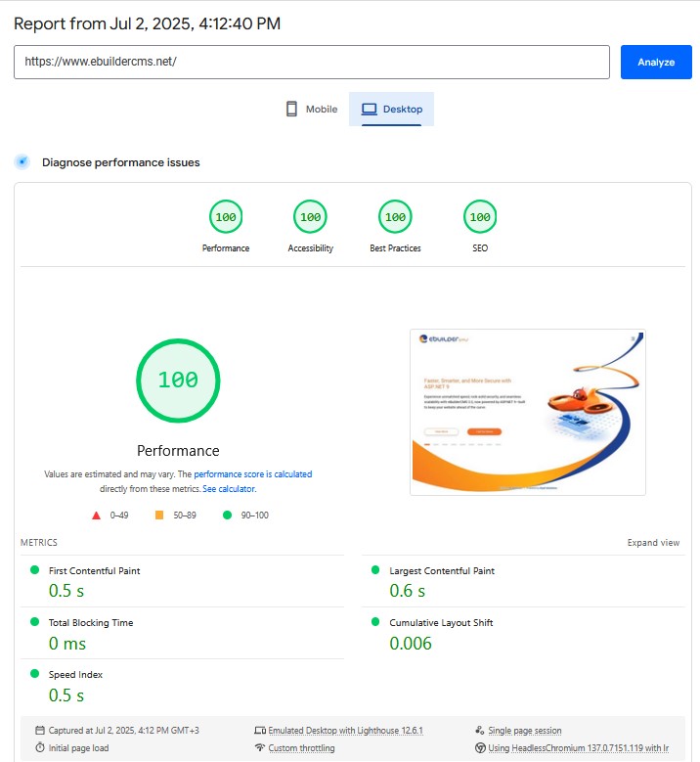Click the red triangle 0–49 legend icon

click(97, 515)
